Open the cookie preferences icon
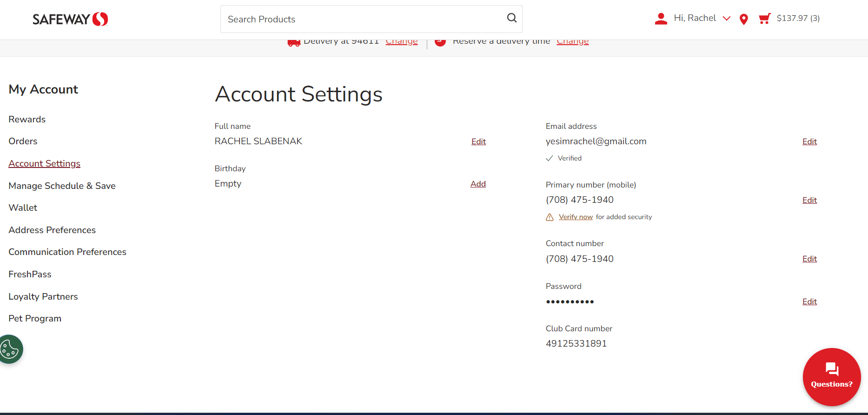The image size is (868, 415). click(10, 349)
